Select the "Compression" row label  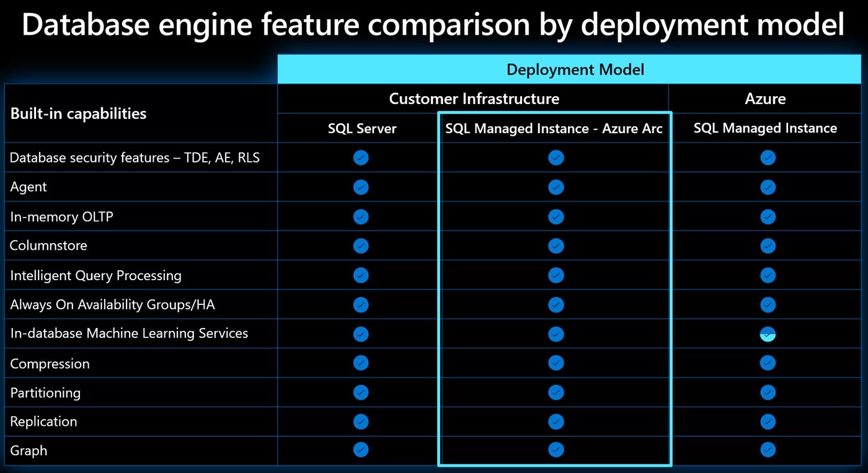(50, 364)
